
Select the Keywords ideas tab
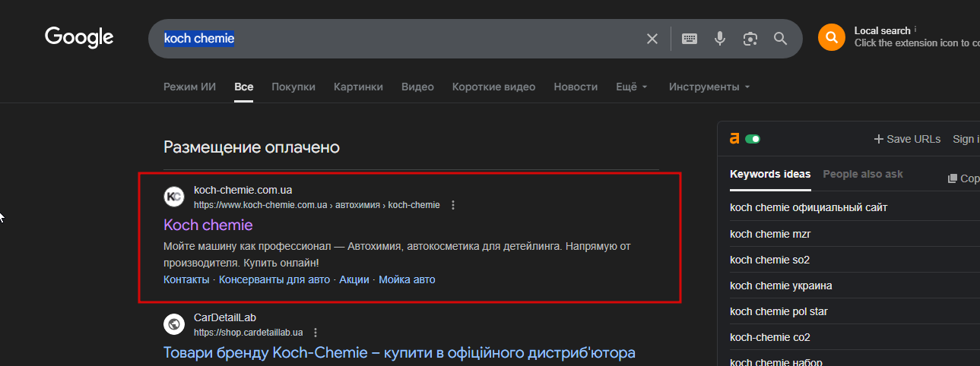[x=770, y=174]
